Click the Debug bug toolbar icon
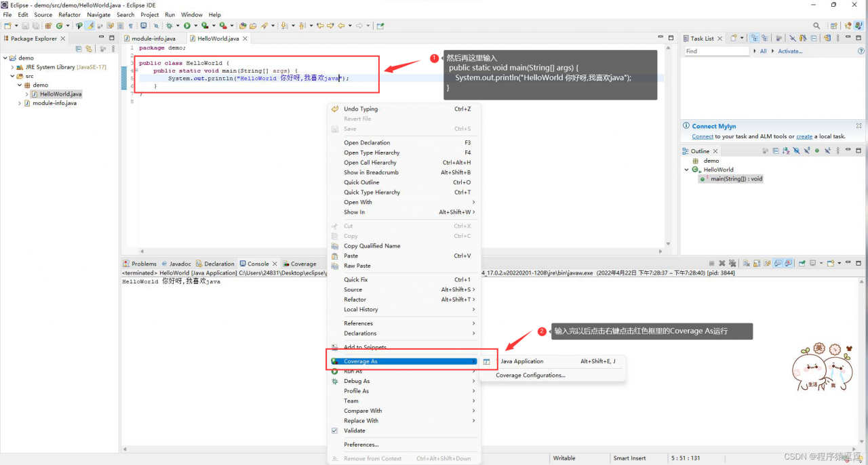This screenshot has width=868, height=465. pyautogui.click(x=169, y=26)
